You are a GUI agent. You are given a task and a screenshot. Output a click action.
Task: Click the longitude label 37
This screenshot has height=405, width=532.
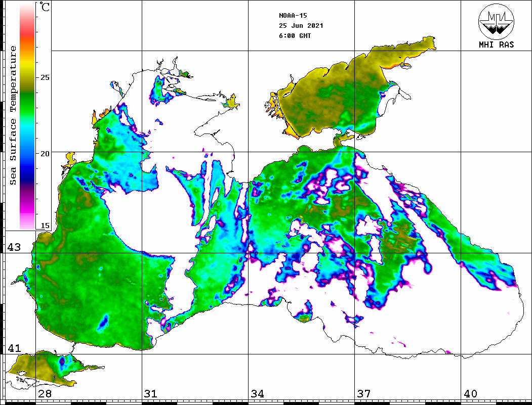tap(364, 394)
